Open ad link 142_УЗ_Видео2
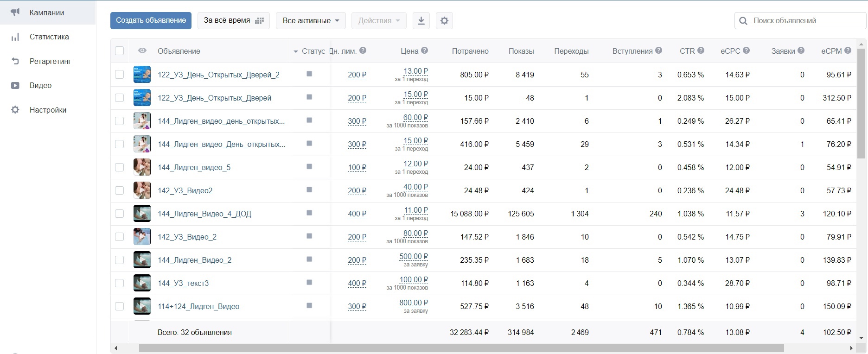The height and width of the screenshot is (354, 868). (x=185, y=190)
